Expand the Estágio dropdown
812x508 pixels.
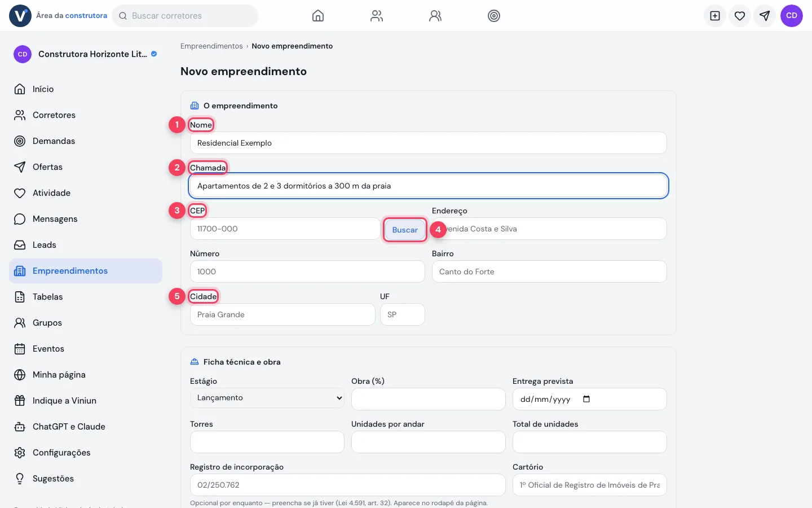click(x=267, y=398)
